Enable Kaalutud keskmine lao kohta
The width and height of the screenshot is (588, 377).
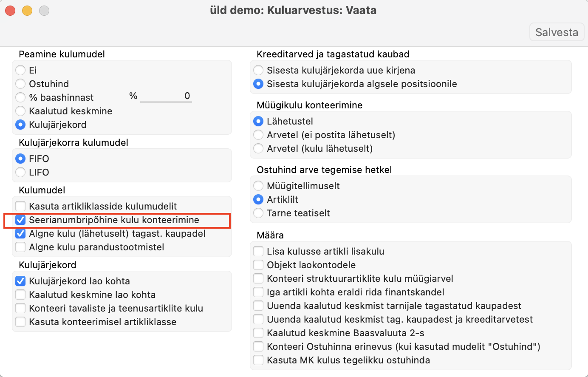(20, 295)
